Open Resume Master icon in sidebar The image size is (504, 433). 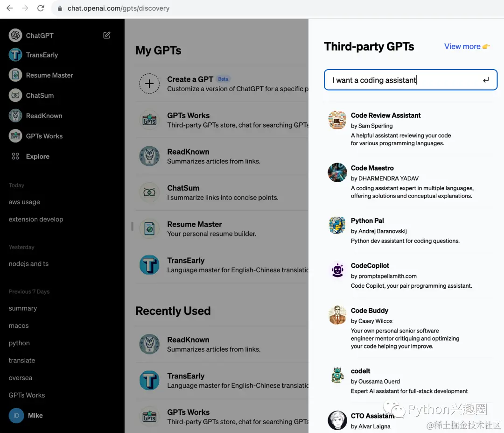(x=15, y=75)
